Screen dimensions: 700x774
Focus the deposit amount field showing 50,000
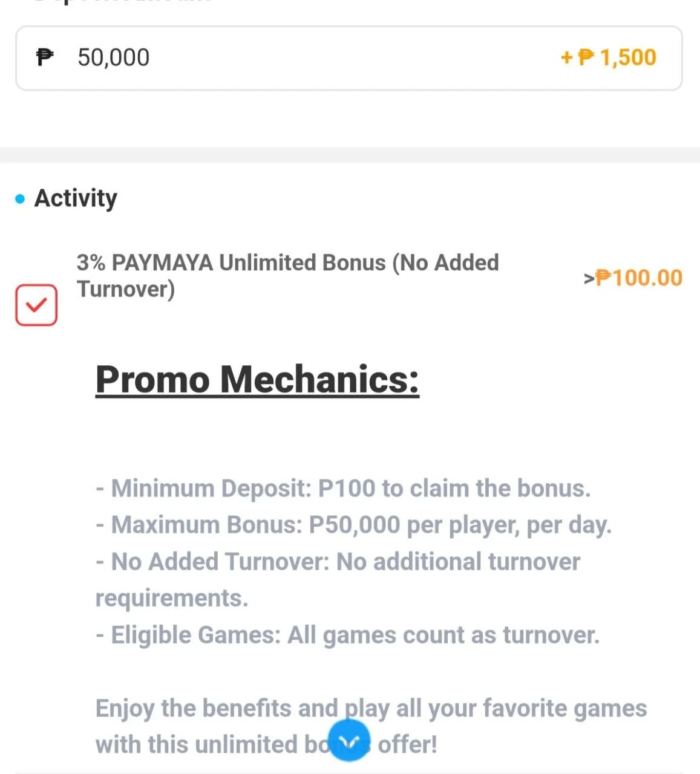pyautogui.click(x=349, y=58)
